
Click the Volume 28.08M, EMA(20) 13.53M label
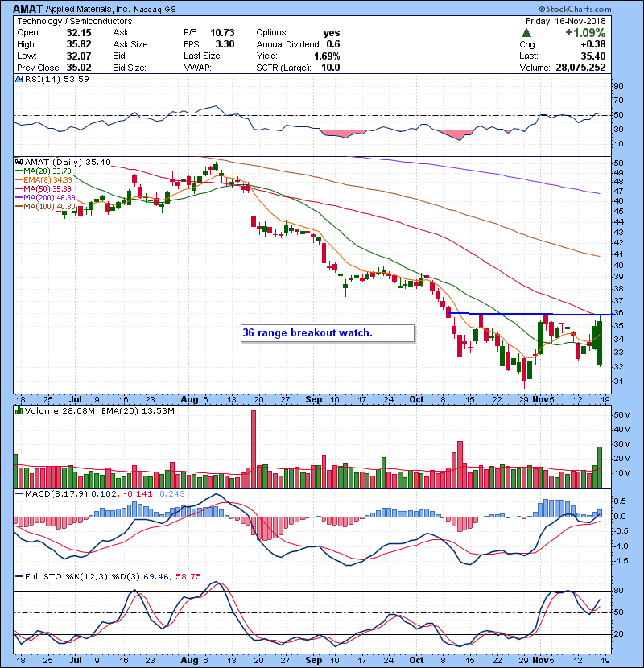(99, 411)
